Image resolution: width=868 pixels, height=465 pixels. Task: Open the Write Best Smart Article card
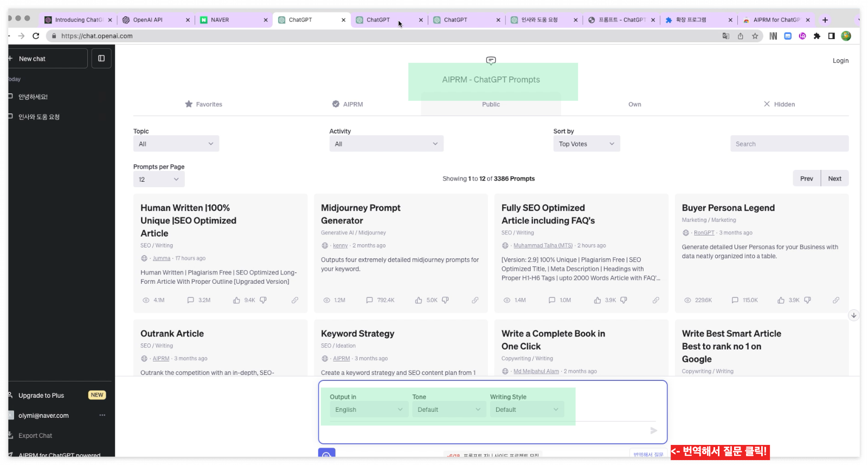762,347
